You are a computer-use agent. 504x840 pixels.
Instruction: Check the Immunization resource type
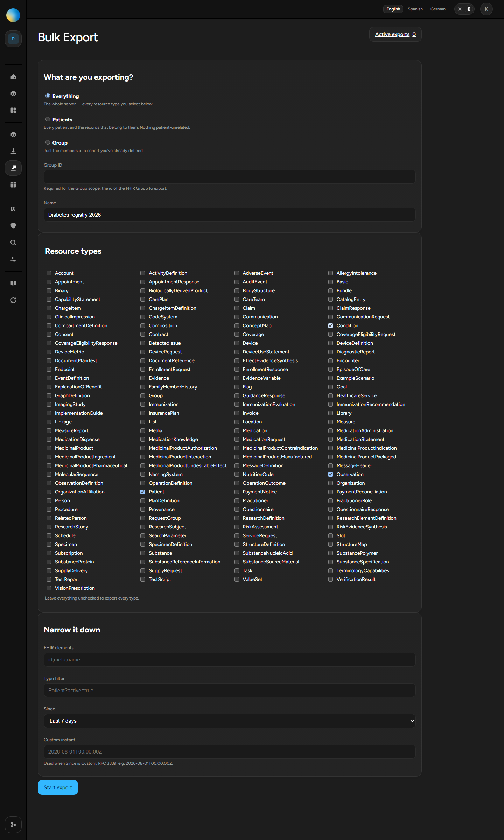pyautogui.click(x=143, y=405)
